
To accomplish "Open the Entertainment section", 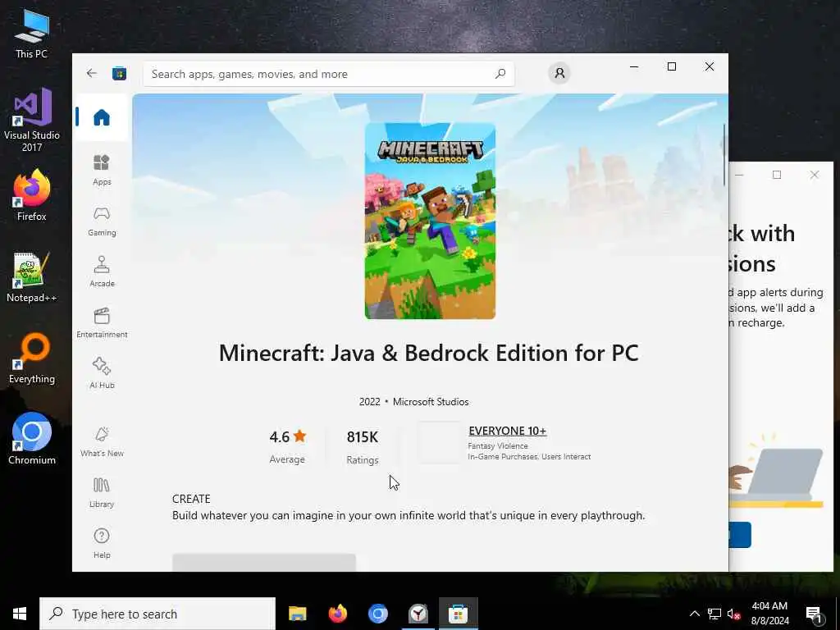I will click(101, 322).
